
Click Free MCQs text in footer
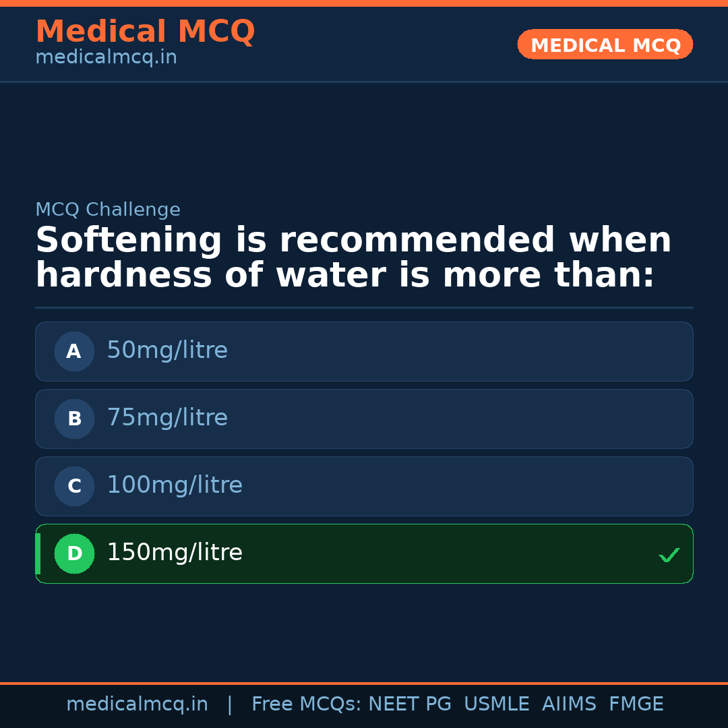click(x=306, y=704)
